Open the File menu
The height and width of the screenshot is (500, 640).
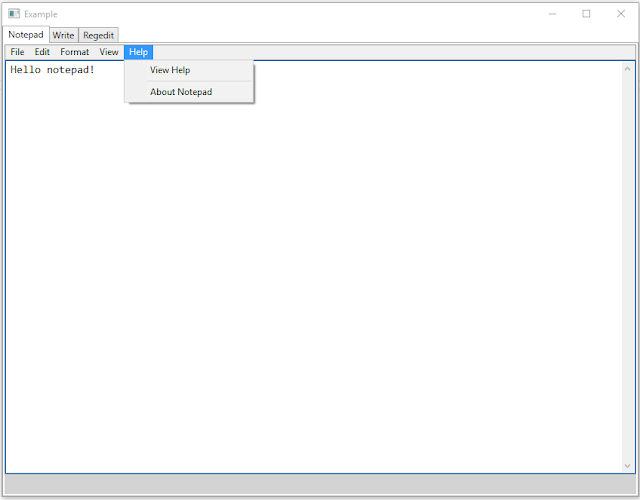tap(17, 52)
